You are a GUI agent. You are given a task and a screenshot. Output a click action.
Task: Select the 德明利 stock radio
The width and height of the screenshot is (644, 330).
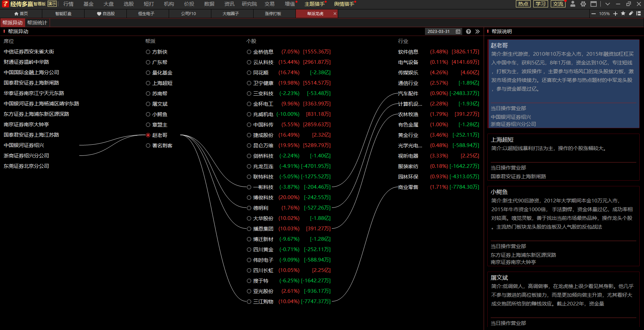click(x=249, y=208)
